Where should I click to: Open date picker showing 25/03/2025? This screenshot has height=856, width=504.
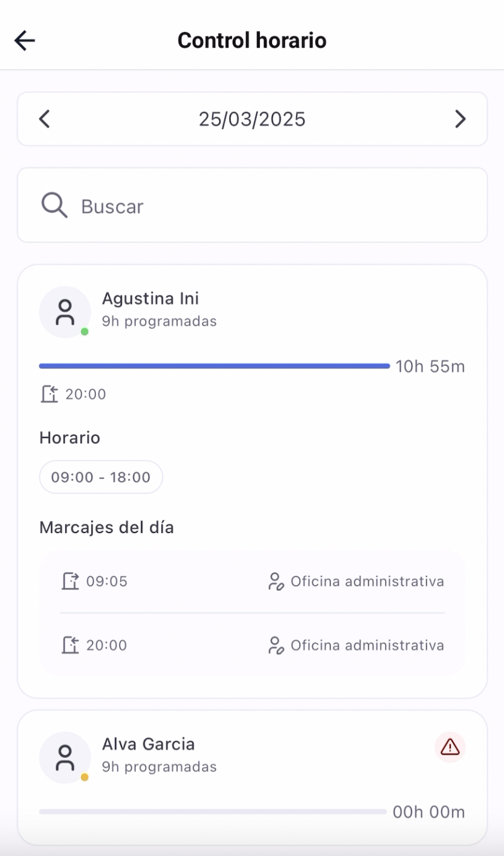[x=252, y=119]
